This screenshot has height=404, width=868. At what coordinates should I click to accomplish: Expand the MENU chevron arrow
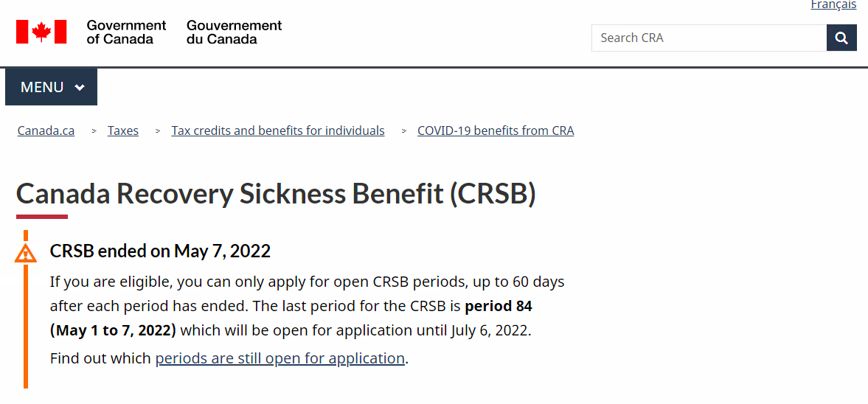(x=80, y=88)
